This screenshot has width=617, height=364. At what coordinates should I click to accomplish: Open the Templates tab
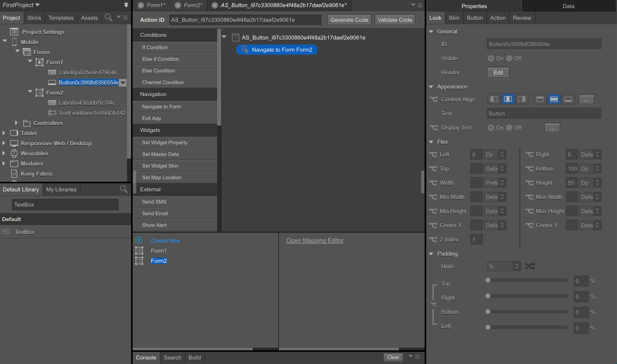61,18
